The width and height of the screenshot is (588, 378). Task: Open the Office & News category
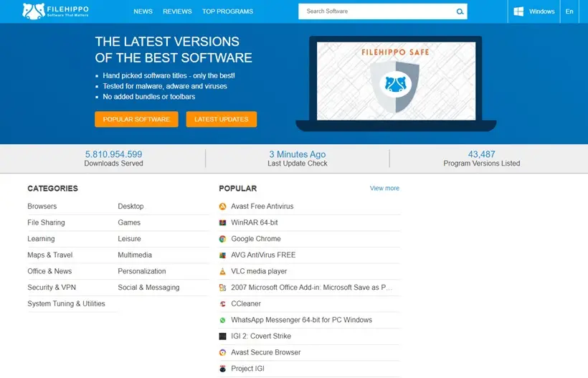(x=49, y=271)
